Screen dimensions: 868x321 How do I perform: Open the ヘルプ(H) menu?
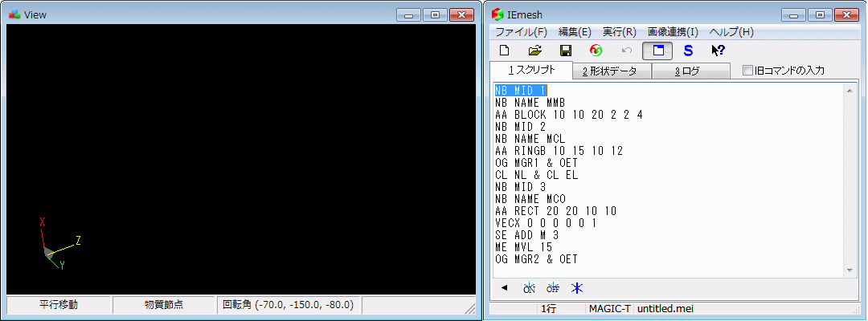point(731,32)
